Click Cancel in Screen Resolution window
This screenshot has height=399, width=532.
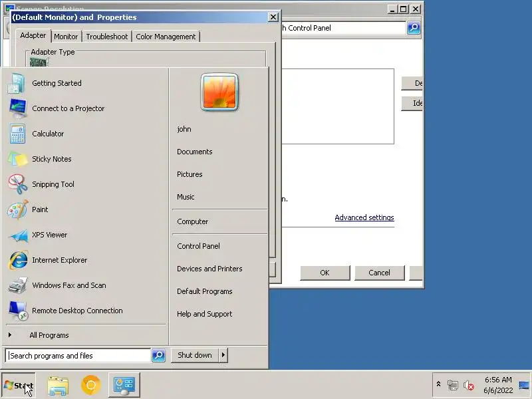(379, 273)
